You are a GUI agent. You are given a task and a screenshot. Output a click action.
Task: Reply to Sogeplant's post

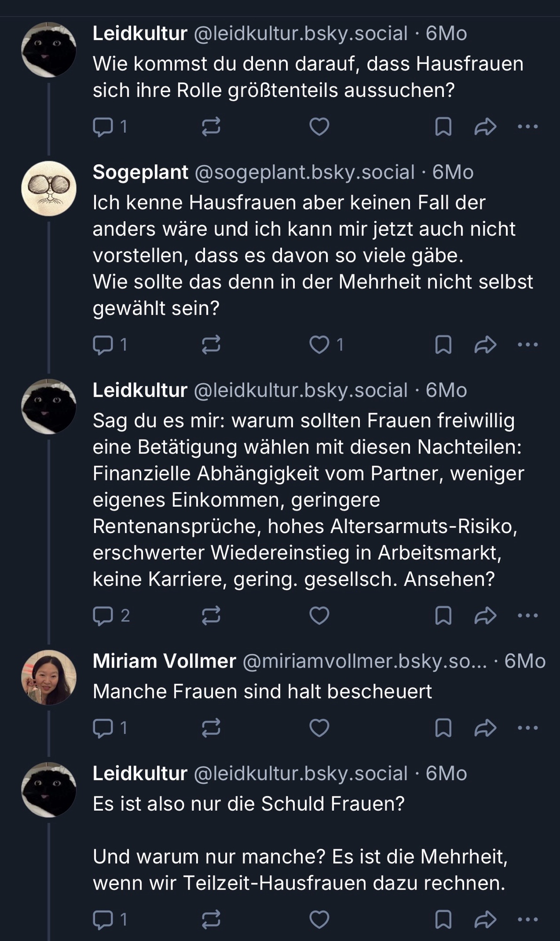coord(103,345)
